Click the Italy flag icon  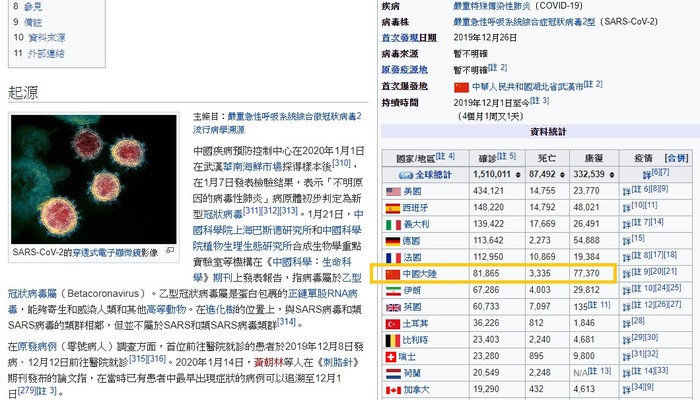click(x=393, y=225)
